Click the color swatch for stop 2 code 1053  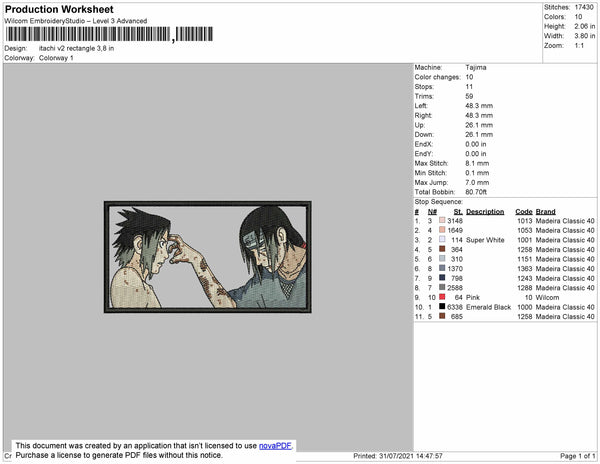[x=442, y=230]
